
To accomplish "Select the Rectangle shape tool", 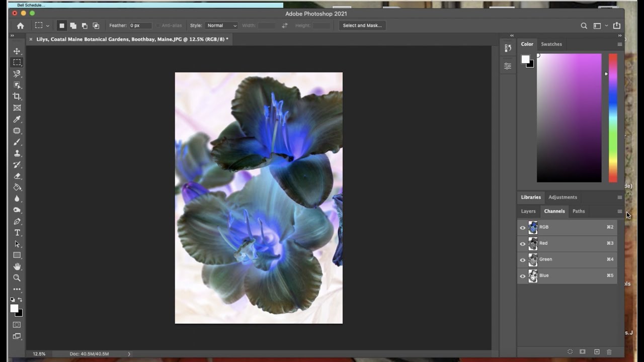I will tap(17, 255).
